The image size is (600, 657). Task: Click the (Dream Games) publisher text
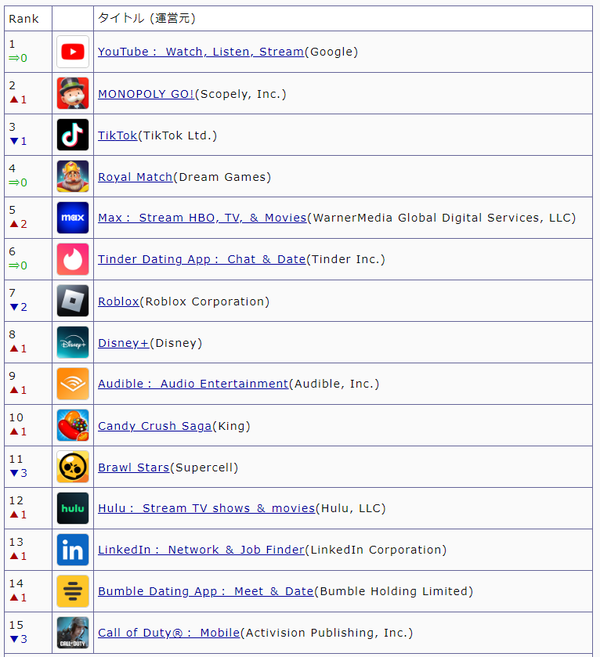[222, 177]
